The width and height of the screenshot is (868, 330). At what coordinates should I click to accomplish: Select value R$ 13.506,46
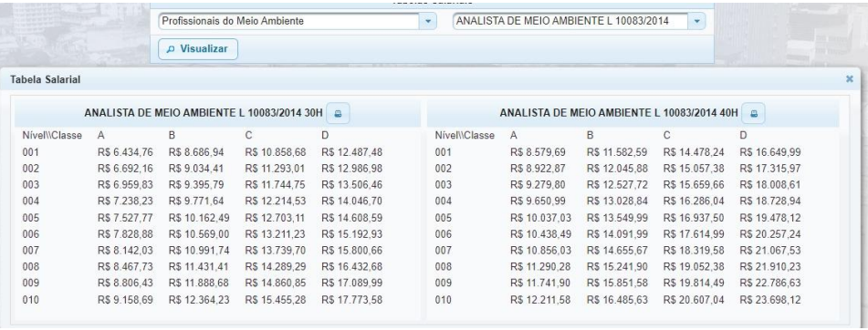(351, 185)
